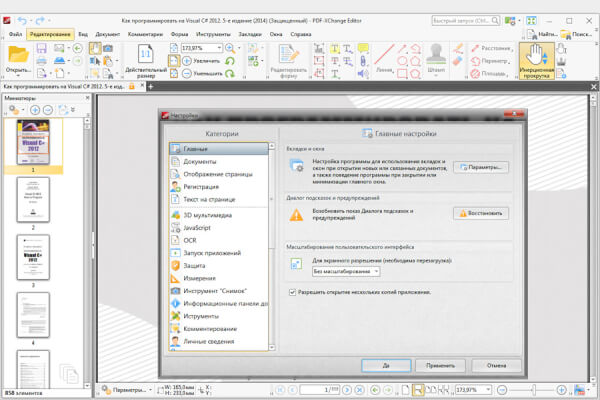Open the Штамп stamp tool
This screenshot has height=400, width=600.
tap(436, 60)
